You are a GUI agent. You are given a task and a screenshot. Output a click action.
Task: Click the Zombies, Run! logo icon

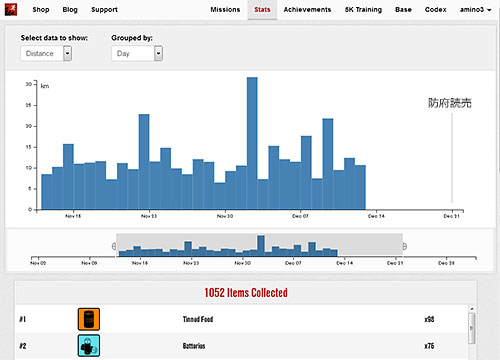coord(11,9)
